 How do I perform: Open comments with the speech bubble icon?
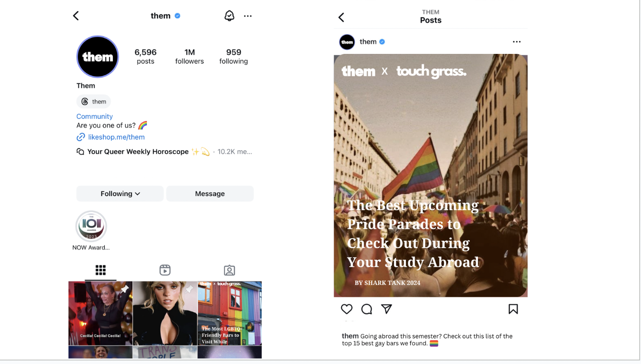click(x=366, y=309)
